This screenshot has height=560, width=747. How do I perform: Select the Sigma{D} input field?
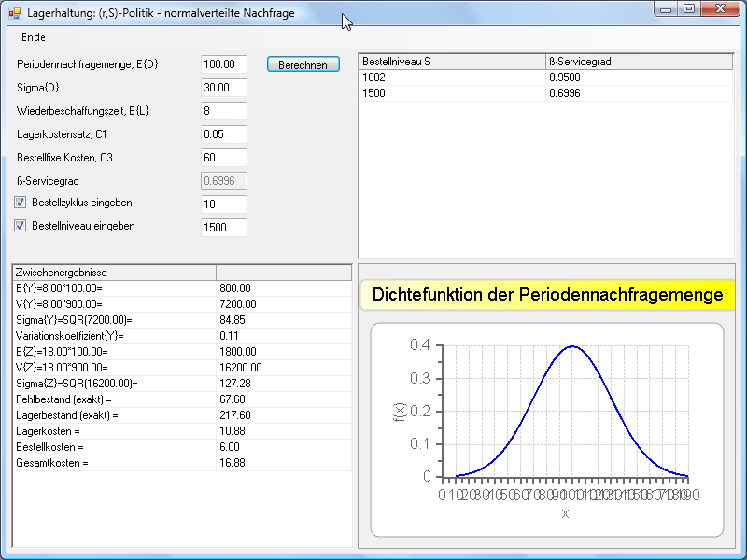coord(223,88)
